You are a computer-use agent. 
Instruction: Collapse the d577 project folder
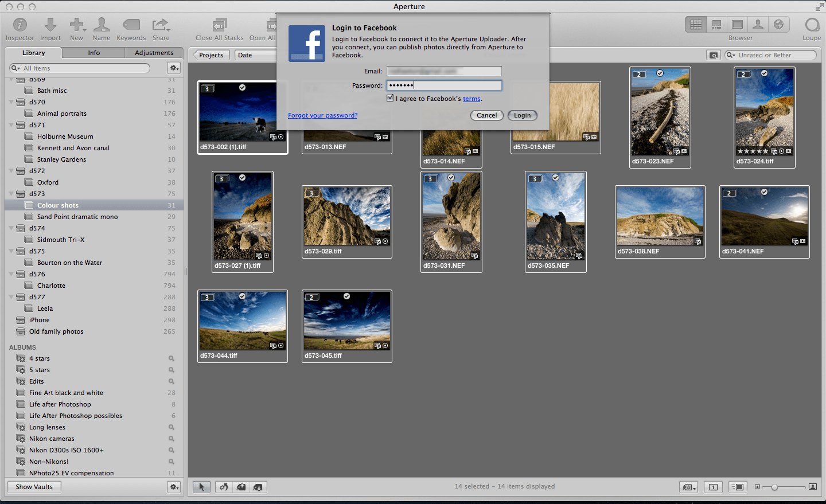coord(11,297)
